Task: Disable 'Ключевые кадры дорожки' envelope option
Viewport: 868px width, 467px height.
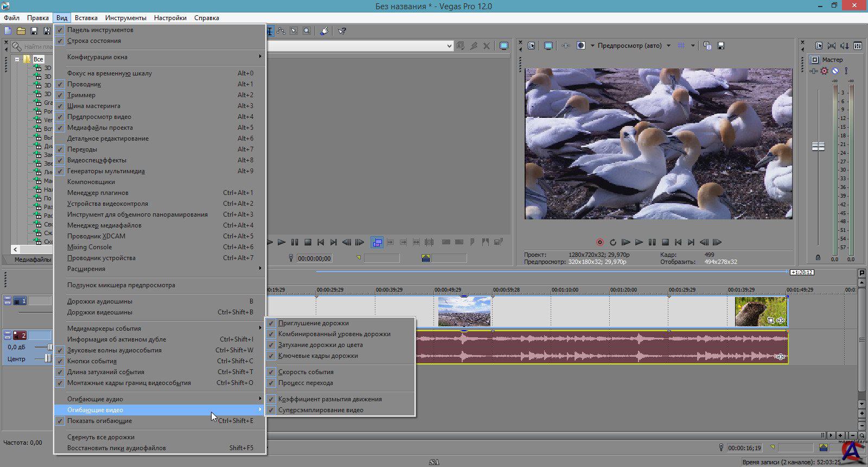Action: pyautogui.click(x=317, y=356)
